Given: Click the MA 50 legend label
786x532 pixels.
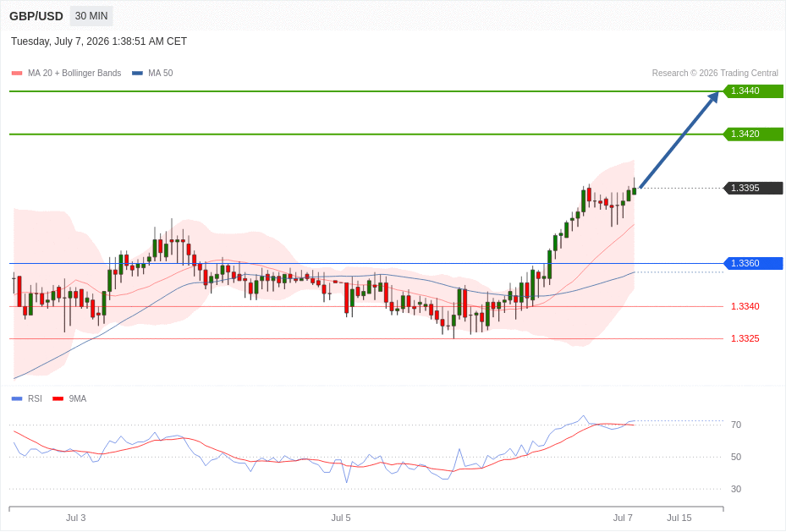Looking at the screenshot, I should 161,73.
